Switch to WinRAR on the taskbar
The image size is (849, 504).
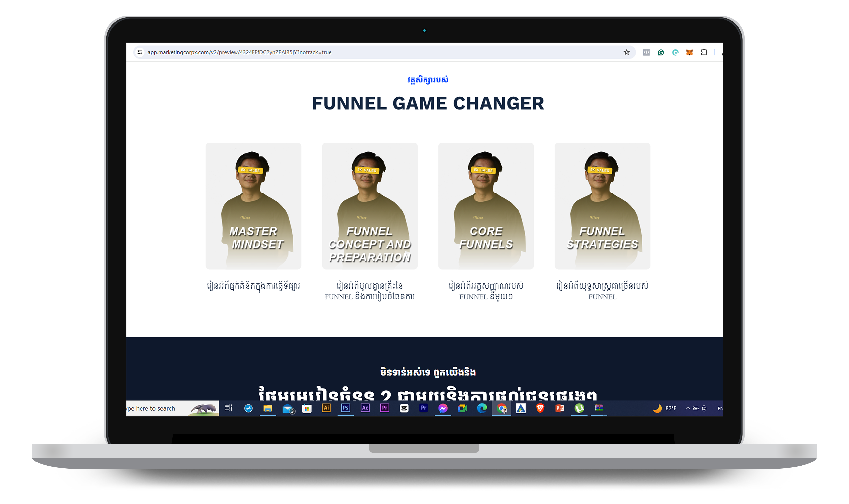[x=599, y=408]
